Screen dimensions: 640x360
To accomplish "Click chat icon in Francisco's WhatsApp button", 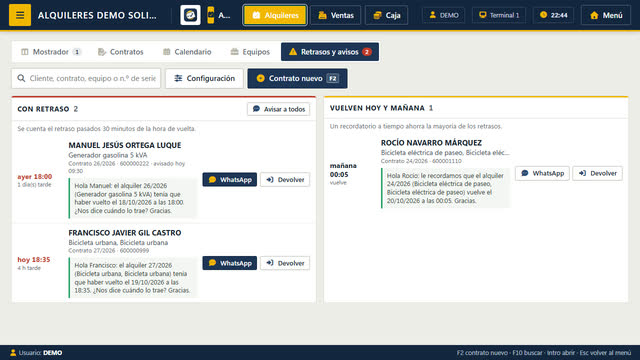I will (x=212, y=263).
